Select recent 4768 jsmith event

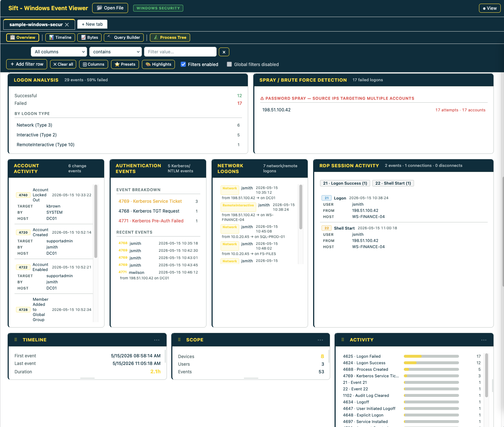tap(158, 243)
